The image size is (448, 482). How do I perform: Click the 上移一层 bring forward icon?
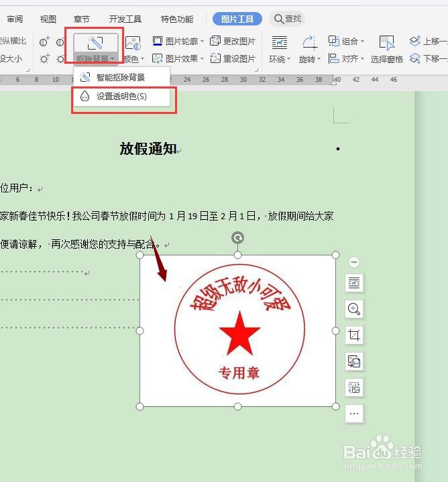pyautogui.click(x=415, y=41)
